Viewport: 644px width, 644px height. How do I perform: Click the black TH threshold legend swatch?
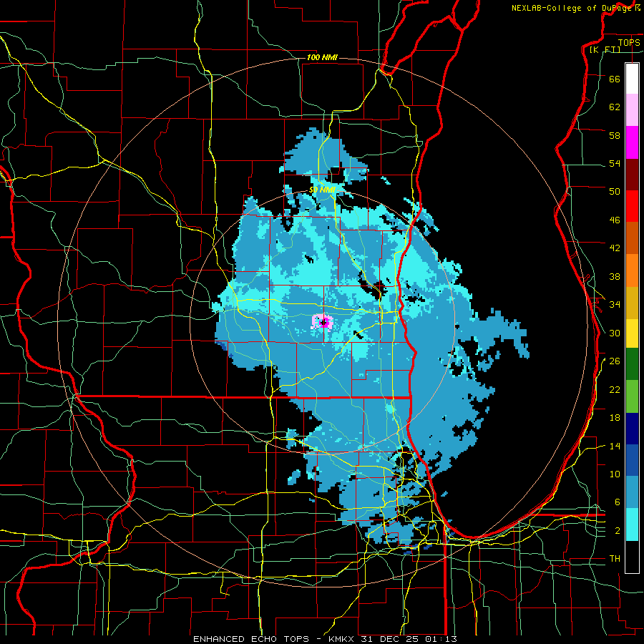[x=632, y=557]
